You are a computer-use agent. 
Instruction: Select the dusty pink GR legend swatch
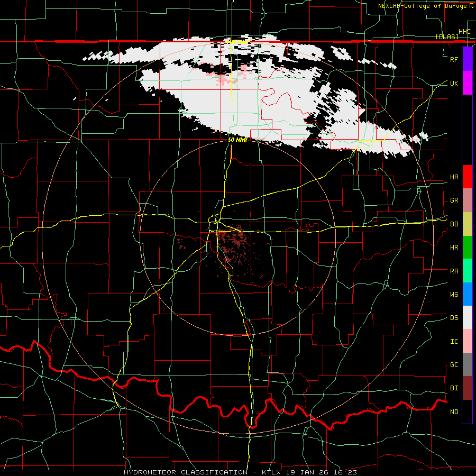(x=467, y=200)
